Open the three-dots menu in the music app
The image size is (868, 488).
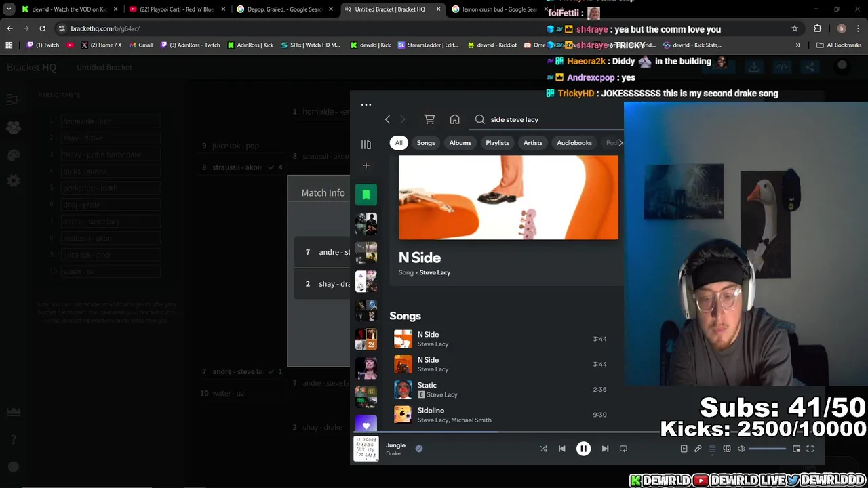(366, 105)
